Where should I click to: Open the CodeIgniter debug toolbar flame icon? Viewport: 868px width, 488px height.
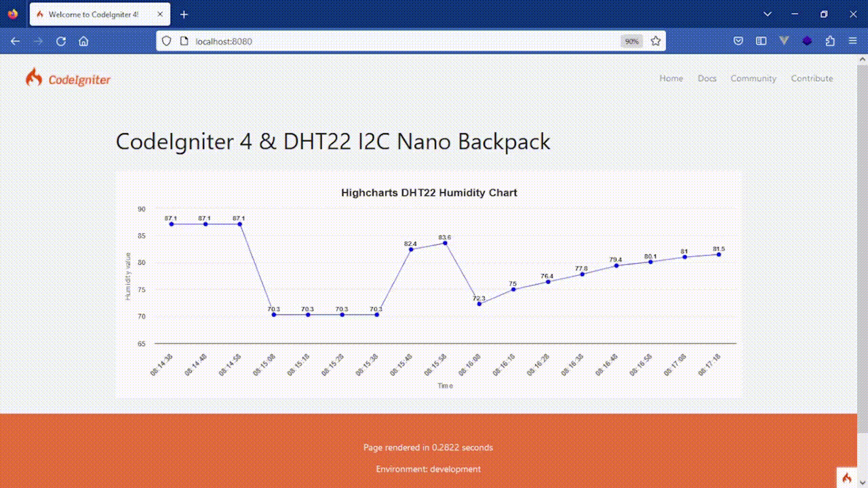tap(846, 478)
